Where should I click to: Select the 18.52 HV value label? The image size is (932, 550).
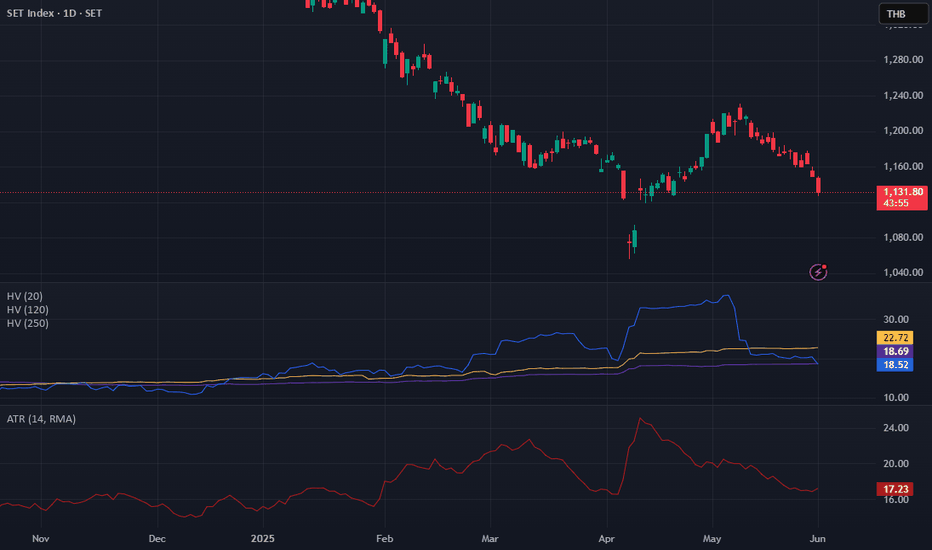pyautogui.click(x=895, y=364)
